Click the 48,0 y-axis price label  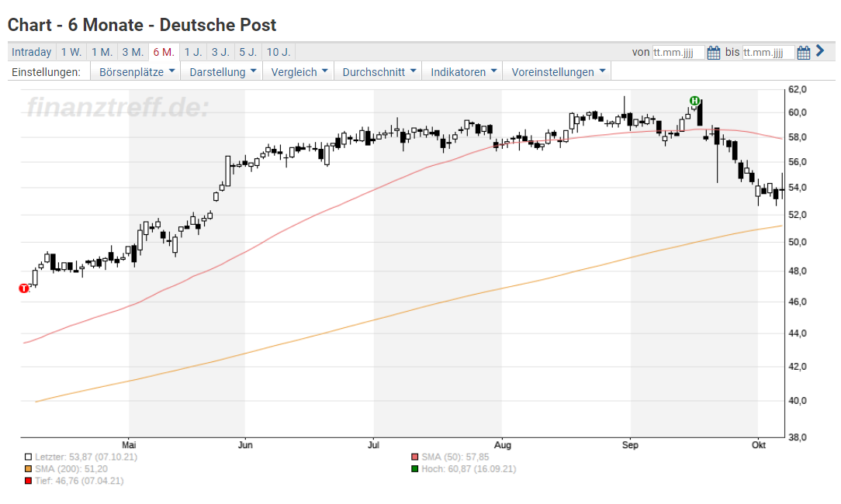(798, 271)
